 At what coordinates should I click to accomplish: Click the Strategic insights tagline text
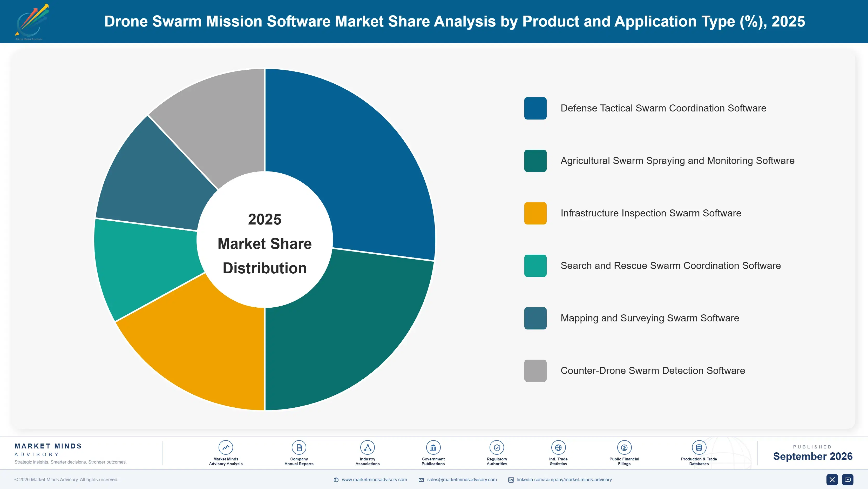[x=70, y=462]
